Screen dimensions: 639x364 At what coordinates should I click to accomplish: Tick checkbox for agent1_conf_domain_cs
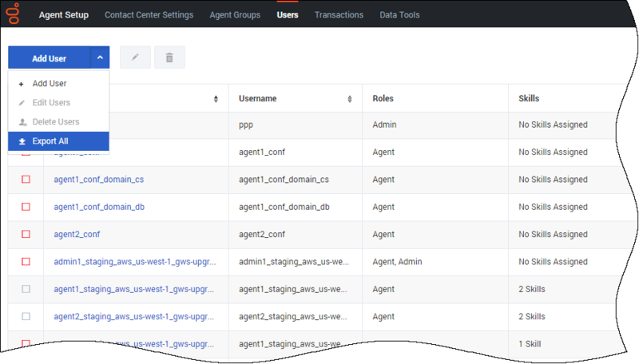coord(26,180)
